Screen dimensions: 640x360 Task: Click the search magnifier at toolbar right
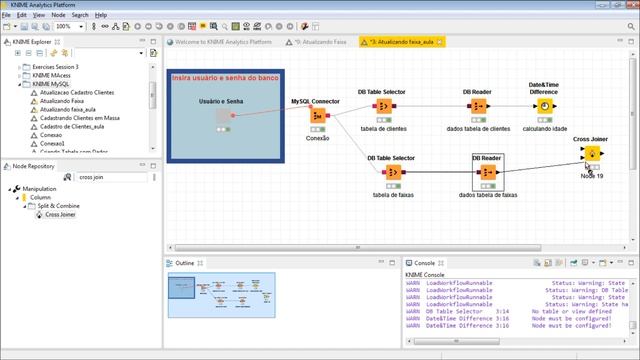pos(631,27)
